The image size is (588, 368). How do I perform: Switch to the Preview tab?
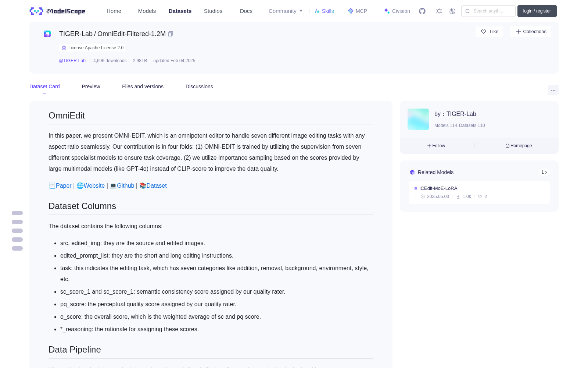click(x=91, y=86)
